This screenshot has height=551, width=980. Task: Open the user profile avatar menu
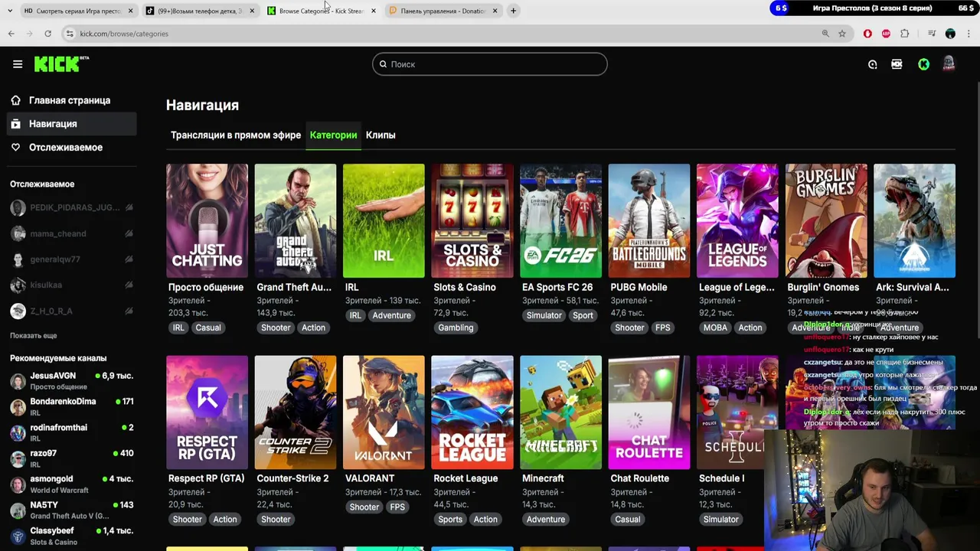(x=949, y=64)
